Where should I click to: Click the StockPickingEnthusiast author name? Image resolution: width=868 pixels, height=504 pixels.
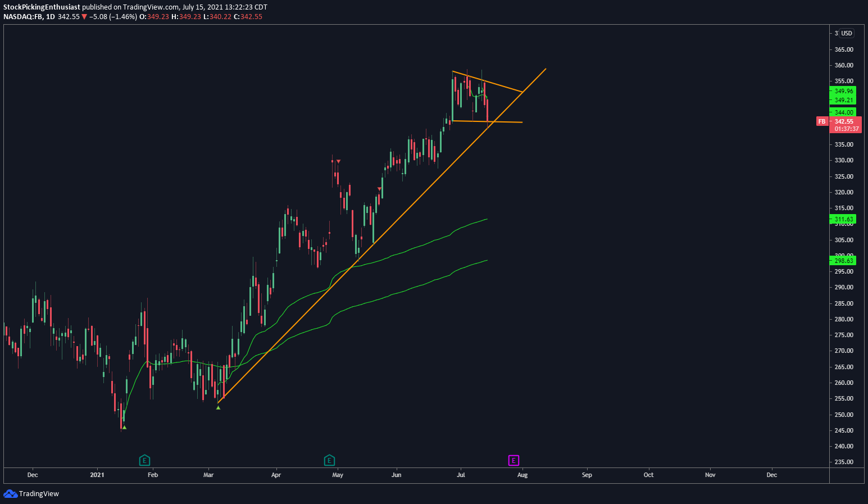tap(42, 7)
